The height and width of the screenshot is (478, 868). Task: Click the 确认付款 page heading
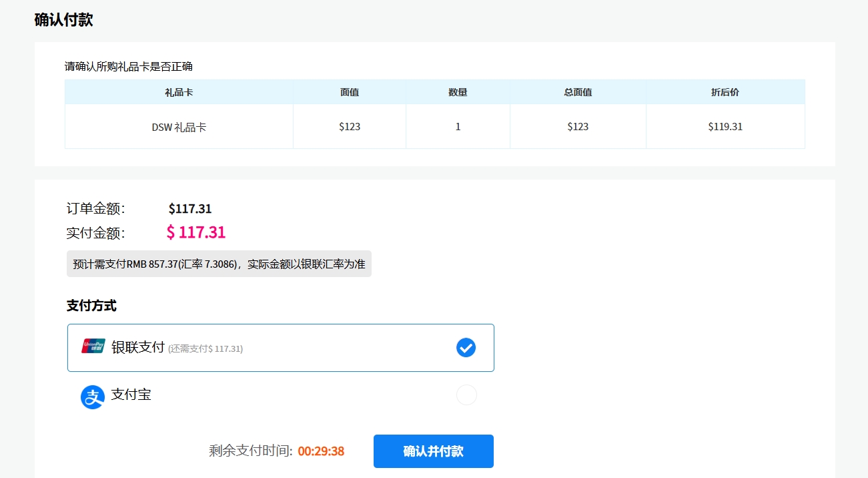pos(64,20)
